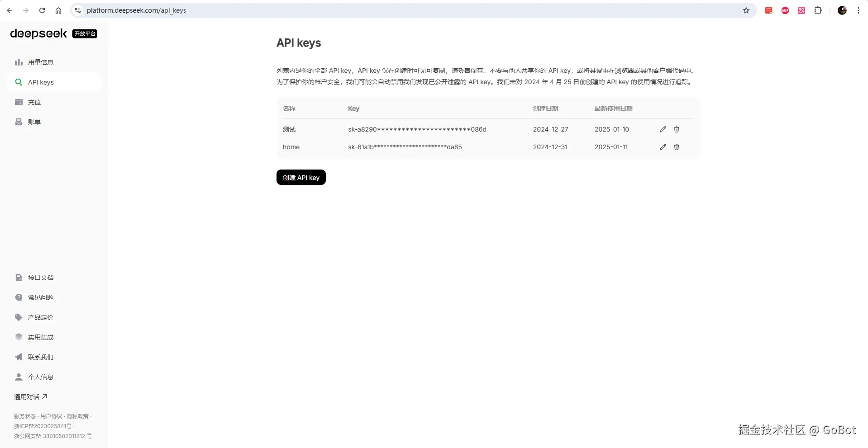
Task: Click the 测试 key name cell
Action: tap(289, 129)
